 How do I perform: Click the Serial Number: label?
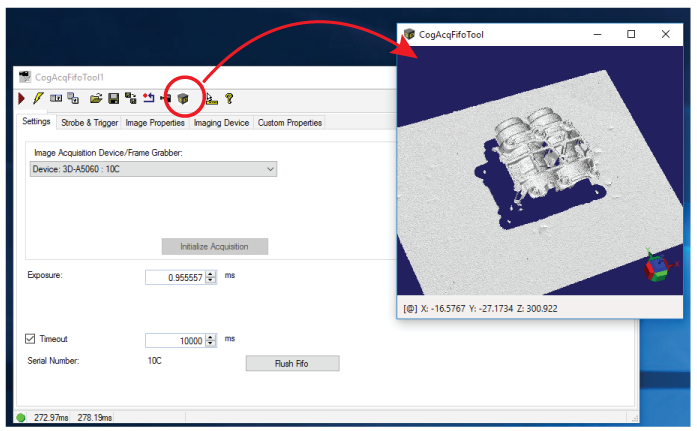click(x=53, y=361)
